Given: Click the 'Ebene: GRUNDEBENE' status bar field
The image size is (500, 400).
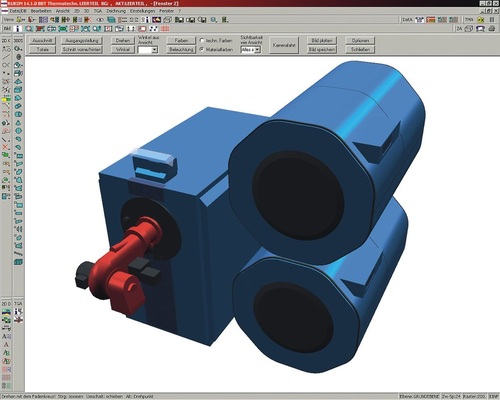Looking at the screenshot, I should pyautogui.click(x=420, y=396).
